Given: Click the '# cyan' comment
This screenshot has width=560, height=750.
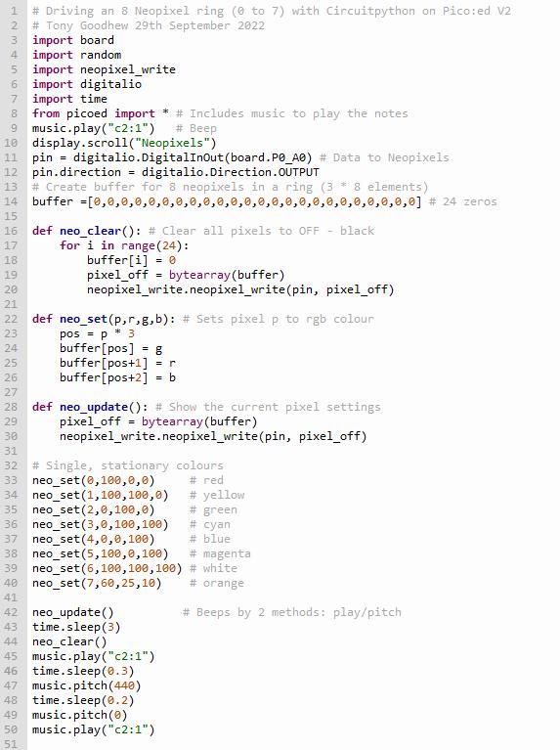Looking at the screenshot, I should pyautogui.click(x=210, y=524).
